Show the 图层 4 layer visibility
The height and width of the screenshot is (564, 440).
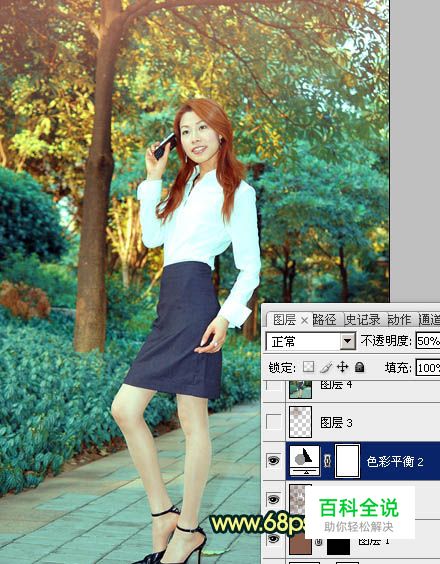[273, 386]
